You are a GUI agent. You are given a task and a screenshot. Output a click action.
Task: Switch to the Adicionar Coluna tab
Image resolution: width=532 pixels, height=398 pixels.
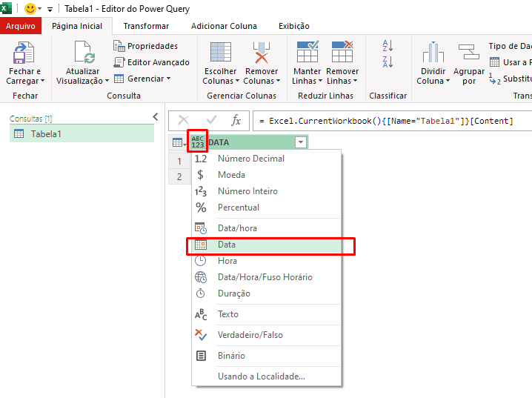click(x=224, y=26)
